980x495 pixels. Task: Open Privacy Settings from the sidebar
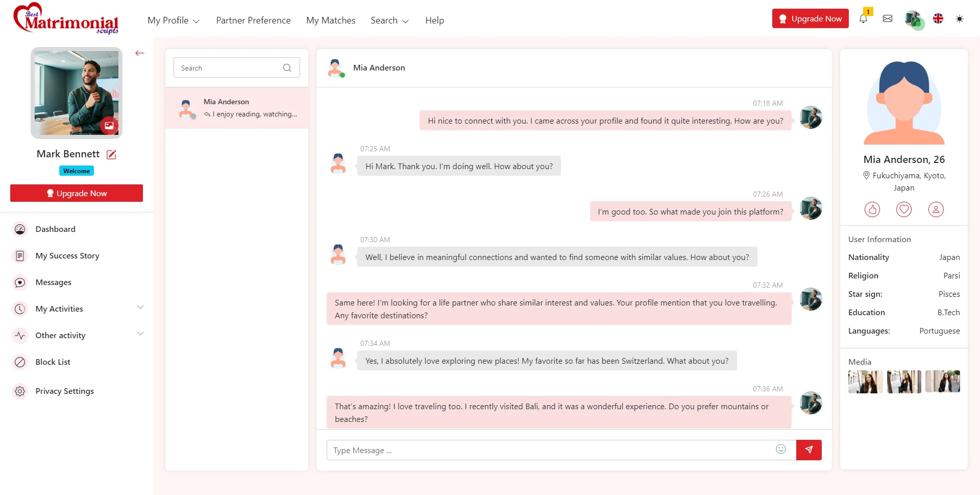click(x=64, y=391)
